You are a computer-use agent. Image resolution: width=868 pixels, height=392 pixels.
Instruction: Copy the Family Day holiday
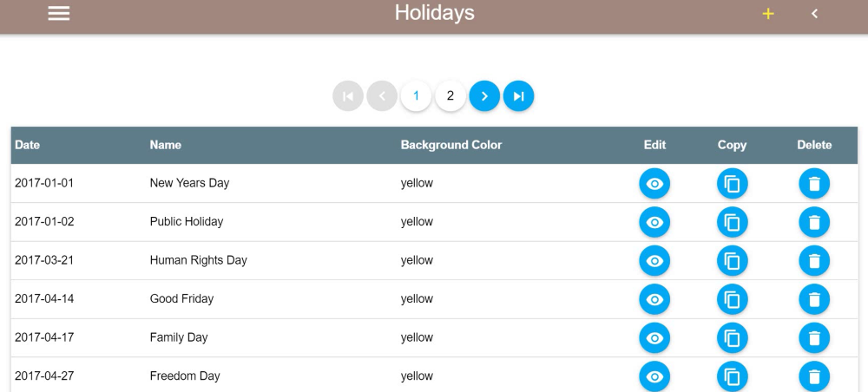point(732,338)
